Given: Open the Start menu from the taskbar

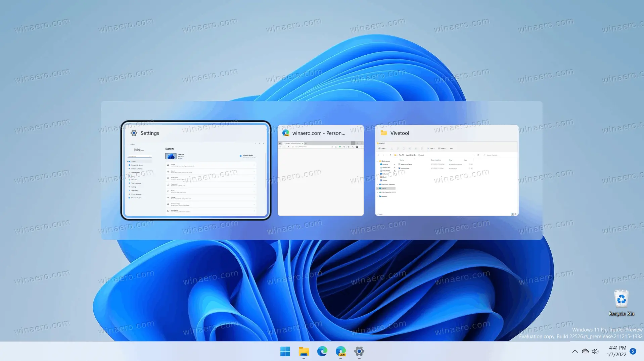Looking at the screenshot, I should pos(285,351).
